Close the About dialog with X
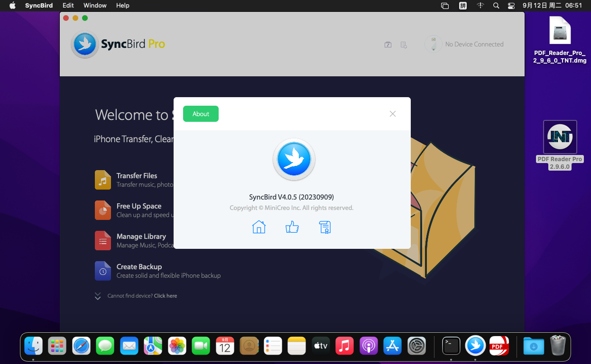Screen dimensions: 591x364 pos(392,114)
